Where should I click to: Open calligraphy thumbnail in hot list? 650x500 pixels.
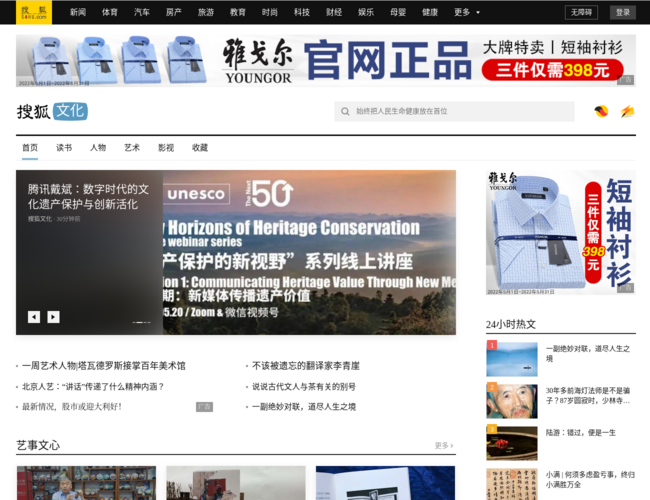point(512,484)
